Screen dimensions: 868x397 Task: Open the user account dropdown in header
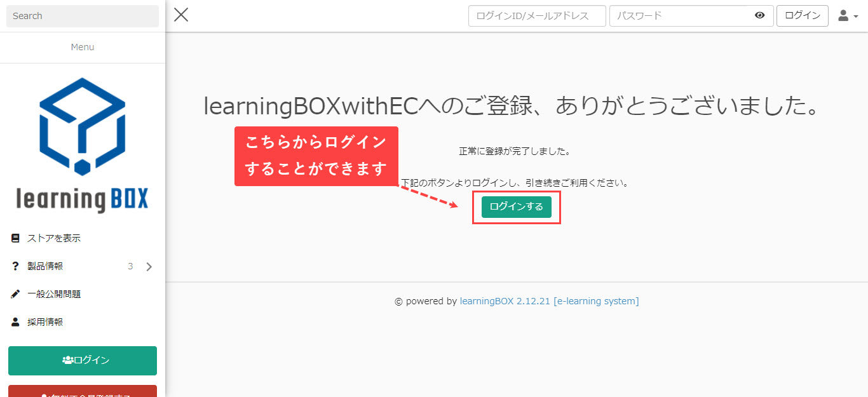click(x=848, y=16)
